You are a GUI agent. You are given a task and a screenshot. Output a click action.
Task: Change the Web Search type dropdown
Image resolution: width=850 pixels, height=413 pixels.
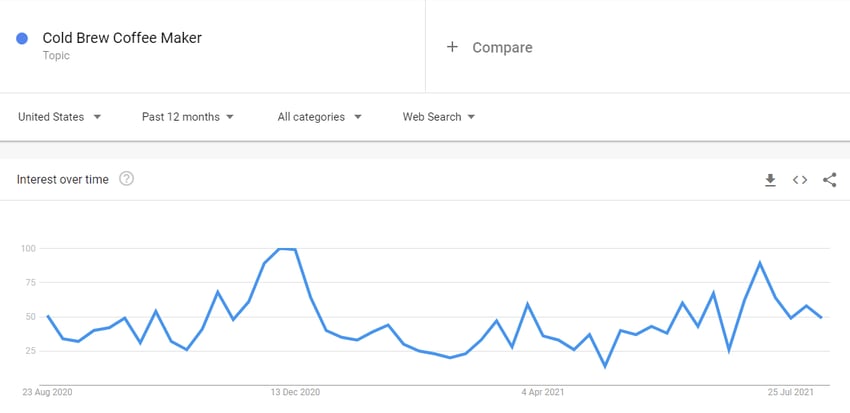coord(439,117)
